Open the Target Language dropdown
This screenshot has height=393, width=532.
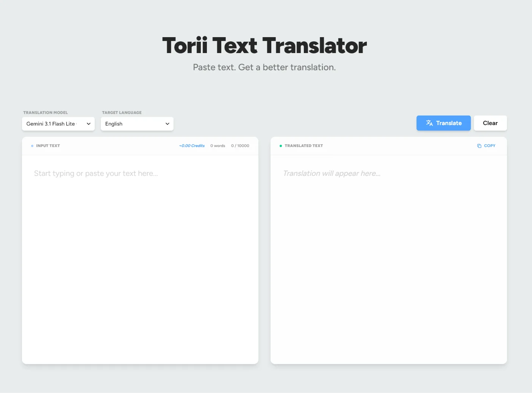137,124
